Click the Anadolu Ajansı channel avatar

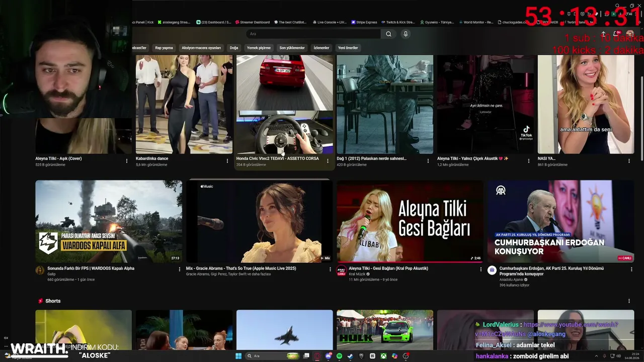pos(492,270)
